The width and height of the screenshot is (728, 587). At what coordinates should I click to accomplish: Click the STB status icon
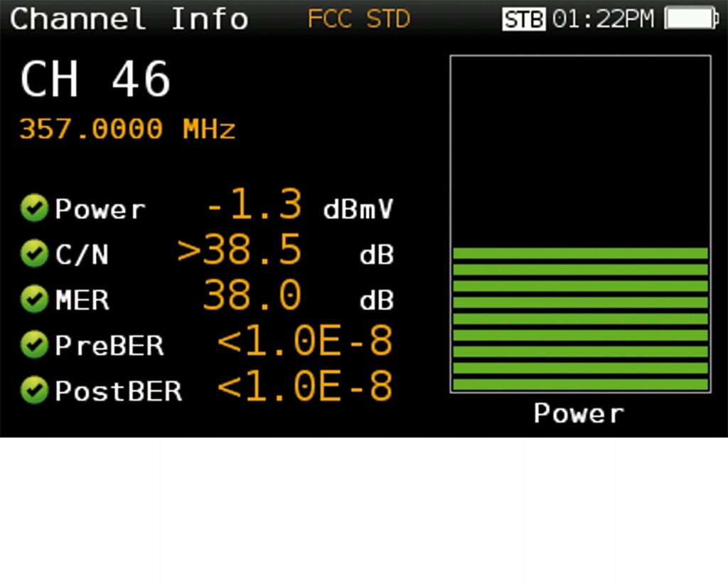tap(524, 19)
